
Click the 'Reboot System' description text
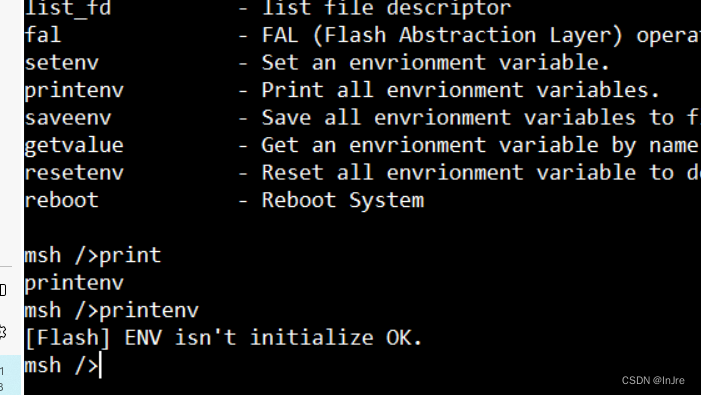(x=343, y=200)
